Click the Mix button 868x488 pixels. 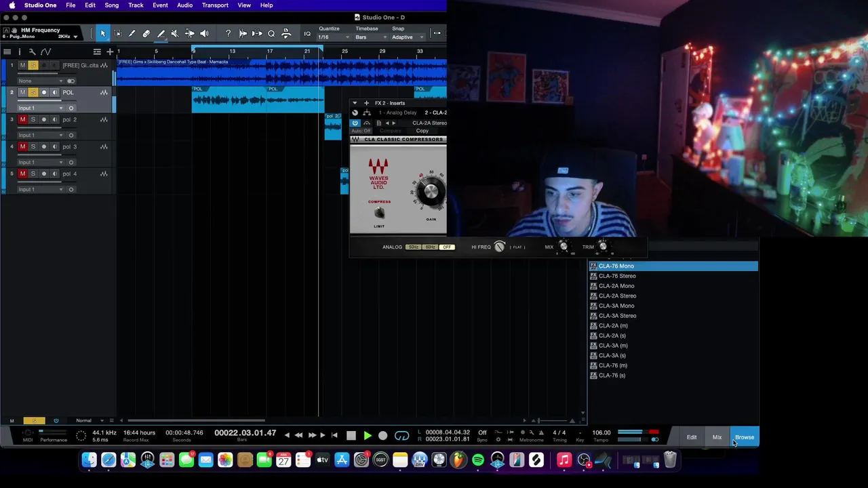click(x=717, y=437)
